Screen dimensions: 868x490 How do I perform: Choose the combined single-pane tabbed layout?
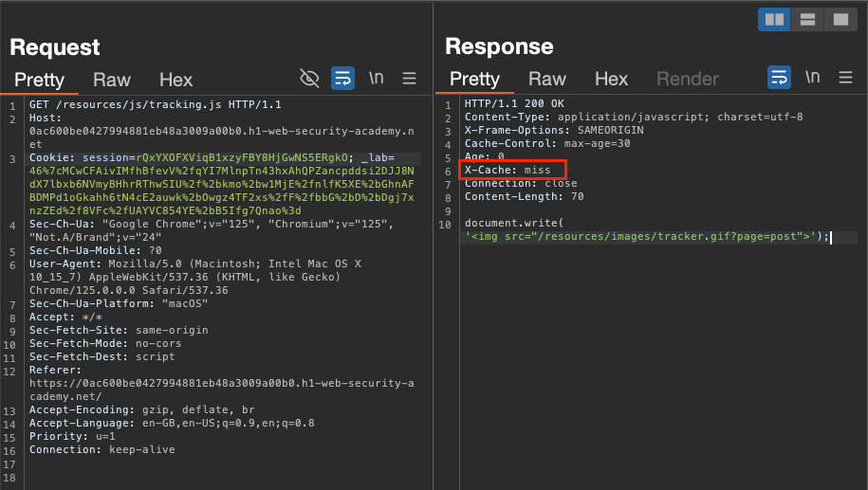[x=839, y=19]
